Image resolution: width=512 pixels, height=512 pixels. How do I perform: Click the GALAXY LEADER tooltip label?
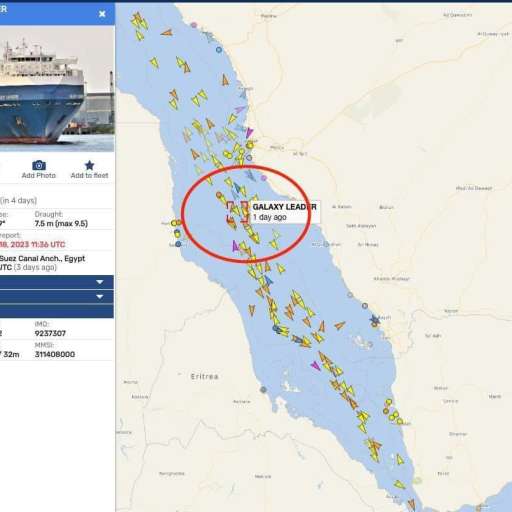(x=284, y=207)
